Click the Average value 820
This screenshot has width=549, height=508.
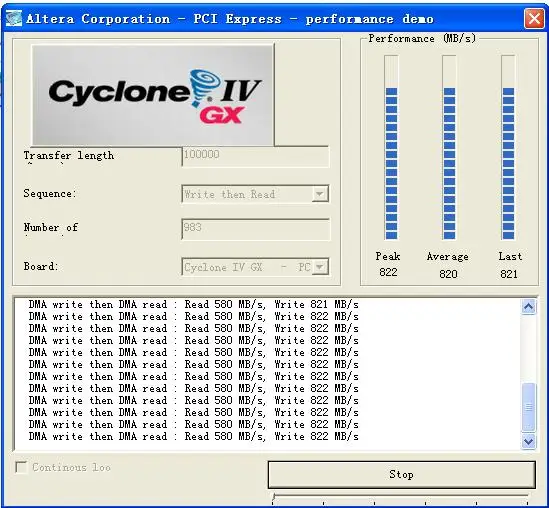(x=448, y=274)
